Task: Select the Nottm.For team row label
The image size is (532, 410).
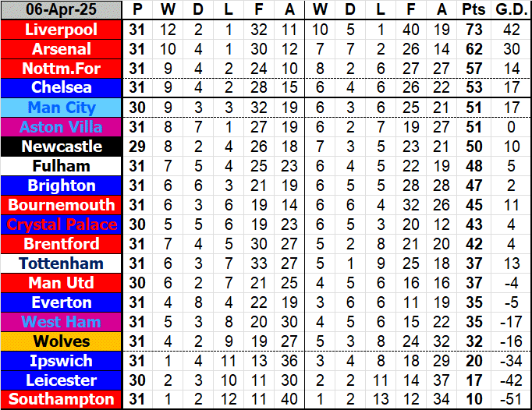Action: pos(62,69)
